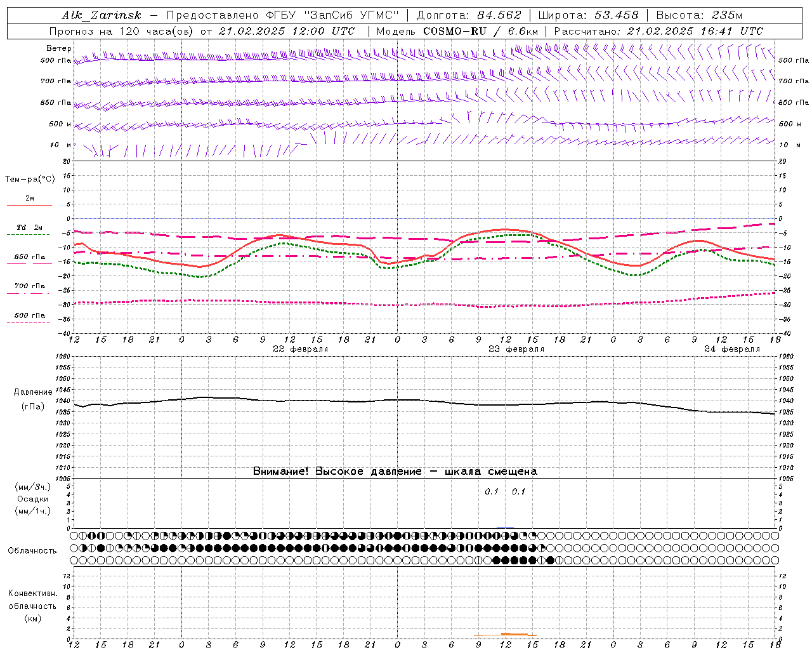Click the right-side wind level label 850 гПа
Screen dimensions: 812x650
click(794, 102)
